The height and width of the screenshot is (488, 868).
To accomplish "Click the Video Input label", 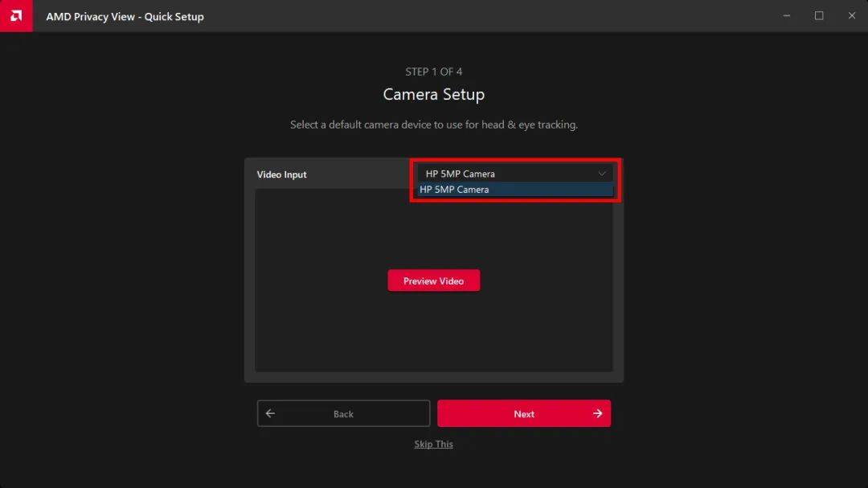I will 282,174.
